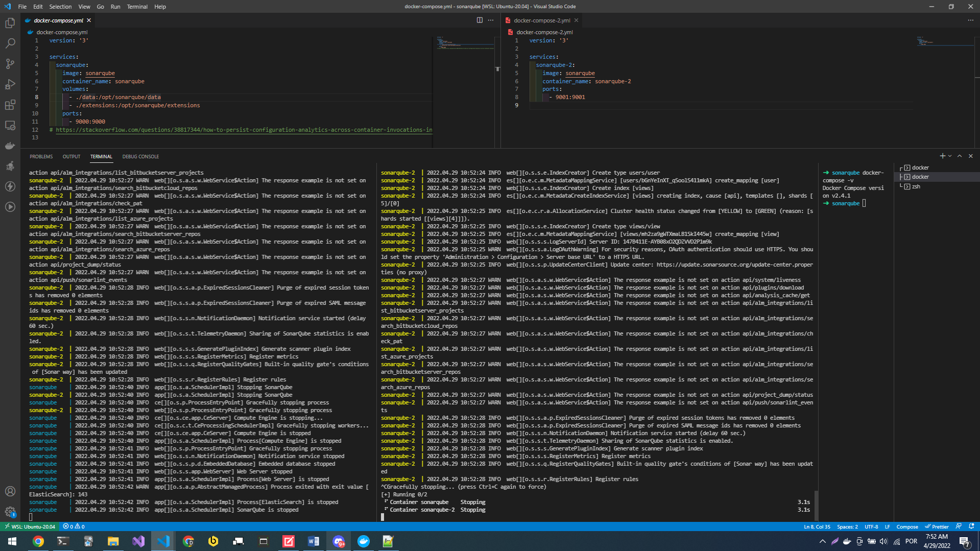Open More Actions for right editor group
The width and height of the screenshot is (980, 551).
tap(970, 20)
